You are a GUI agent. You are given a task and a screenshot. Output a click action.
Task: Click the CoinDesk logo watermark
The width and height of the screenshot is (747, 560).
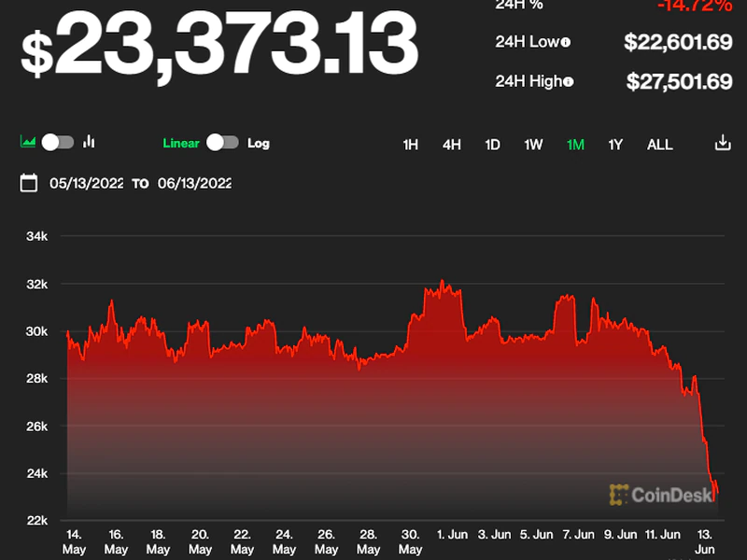coord(661,495)
